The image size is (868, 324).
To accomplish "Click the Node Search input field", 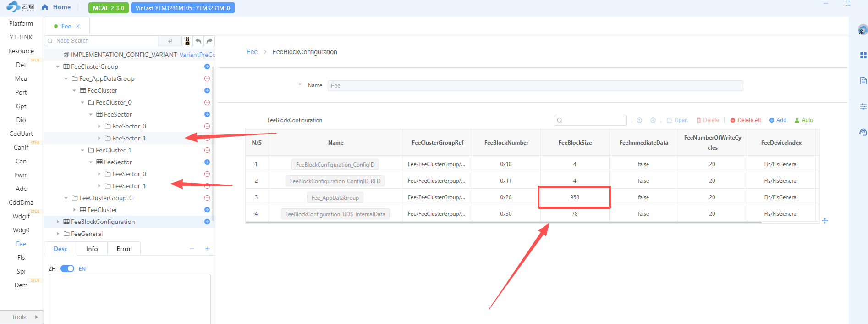I will (x=105, y=41).
